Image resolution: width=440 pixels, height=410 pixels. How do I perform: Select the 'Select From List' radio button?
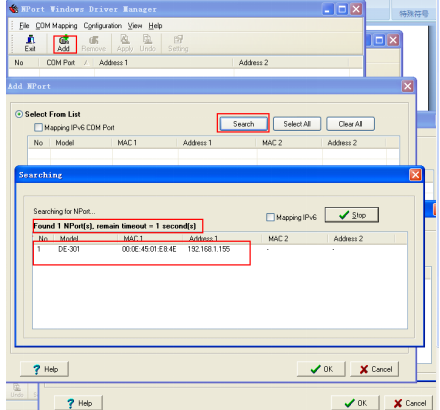coord(19,114)
